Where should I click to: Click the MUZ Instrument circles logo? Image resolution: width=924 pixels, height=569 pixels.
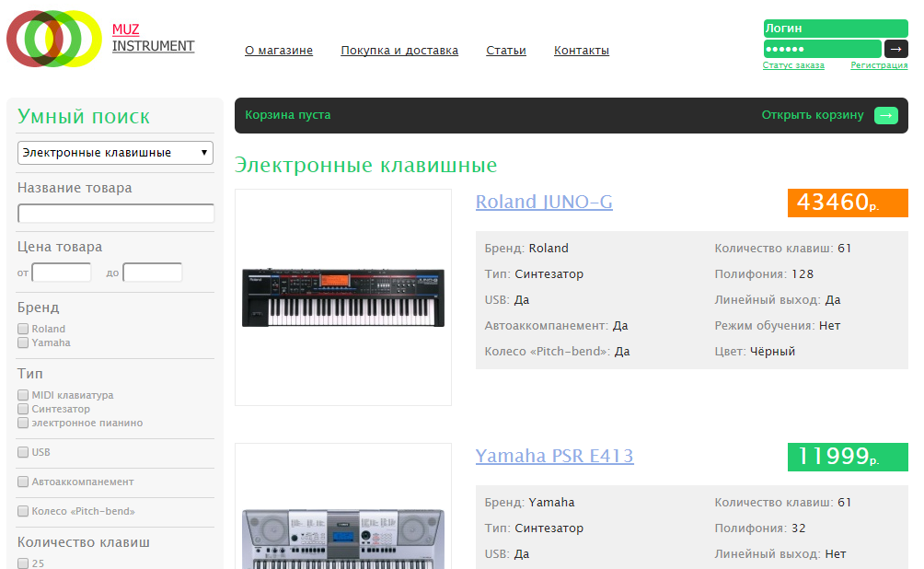pyautogui.click(x=53, y=39)
